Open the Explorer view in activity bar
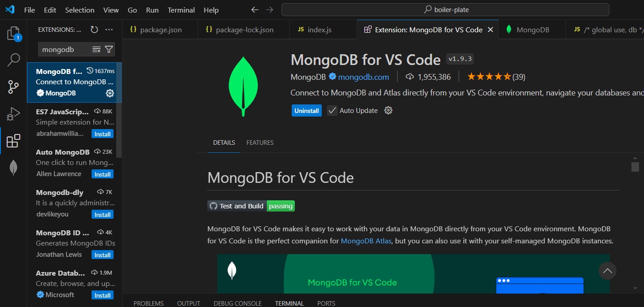Image resolution: width=644 pixels, height=307 pixels. [x=13, y=34]
